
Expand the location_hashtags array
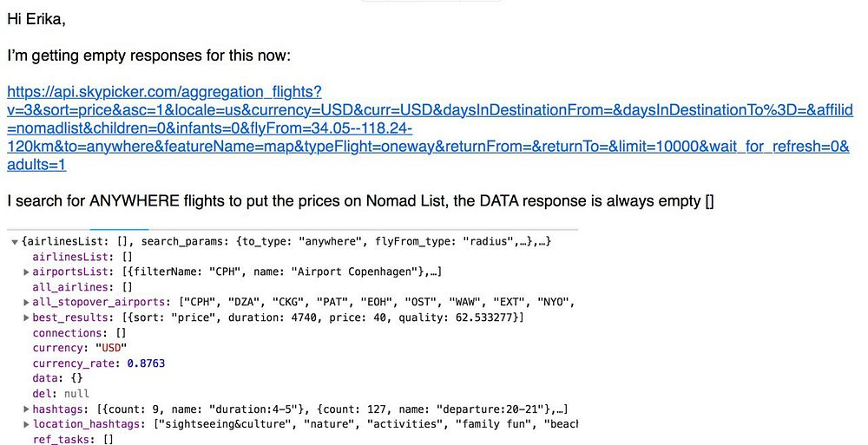pos(26,424)
